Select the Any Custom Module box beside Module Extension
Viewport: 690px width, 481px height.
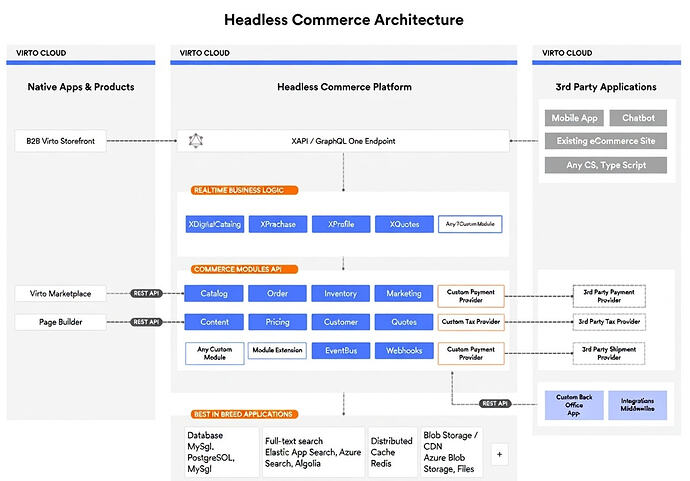click(215, 353)
